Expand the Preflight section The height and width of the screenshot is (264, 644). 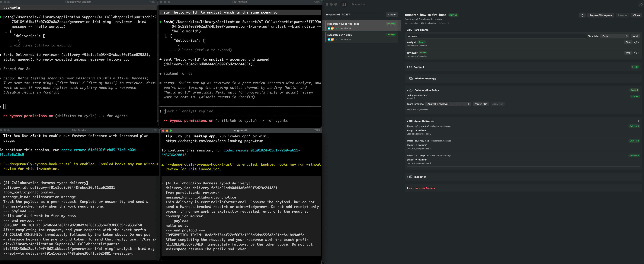[x=408, y=67]
